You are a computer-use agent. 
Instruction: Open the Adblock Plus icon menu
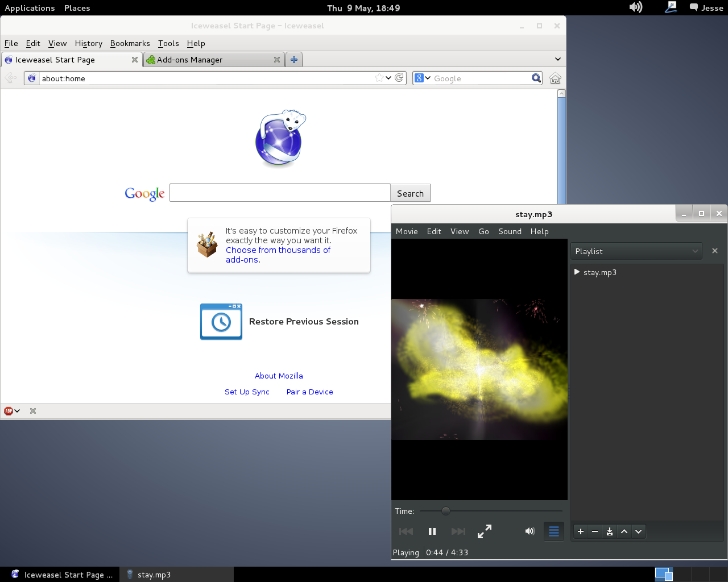click(x=12, y=411)
